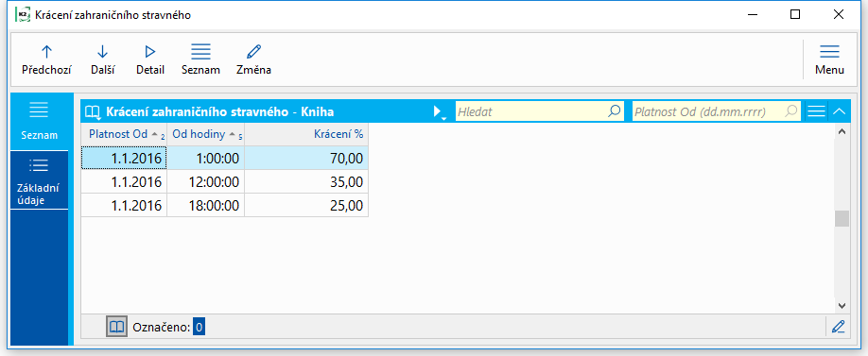Select date 1.1.2016 in the 70,00 row
Image resolution: width=868 pixels, height=356 pixels.
[x=124, y=159]
